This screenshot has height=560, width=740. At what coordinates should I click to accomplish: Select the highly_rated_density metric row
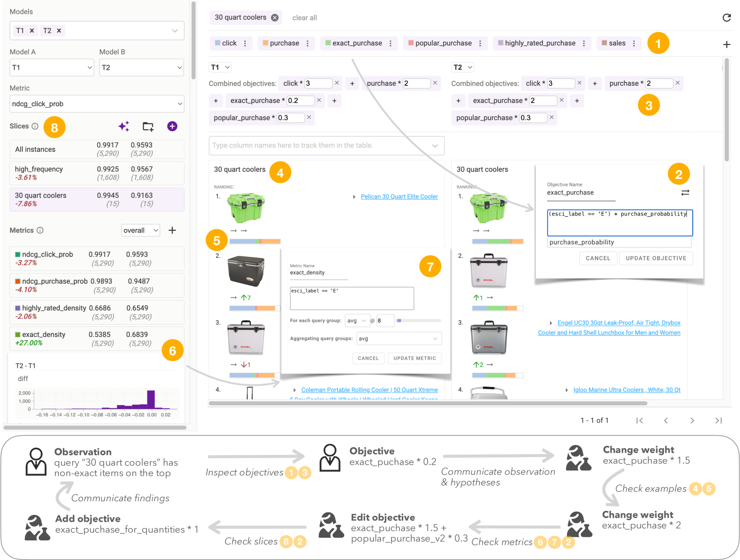pos(97,312)
